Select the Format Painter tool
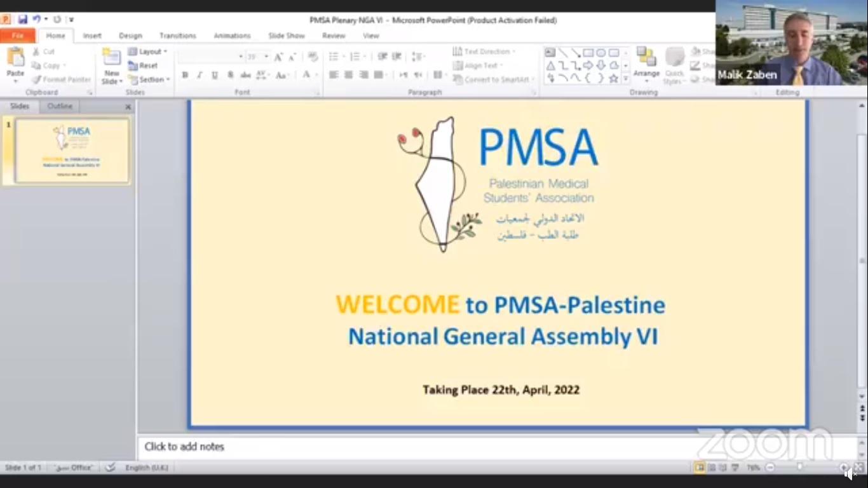868x488 pixels. click(x=61, y=79)
